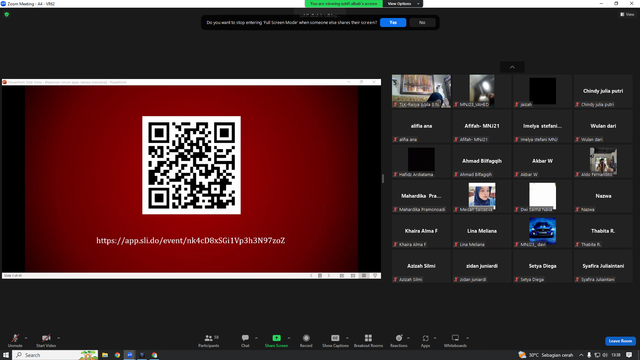640x360 pixels.
Task: Select Chindy julia putri participant tile
Action: tap(603, 91)
